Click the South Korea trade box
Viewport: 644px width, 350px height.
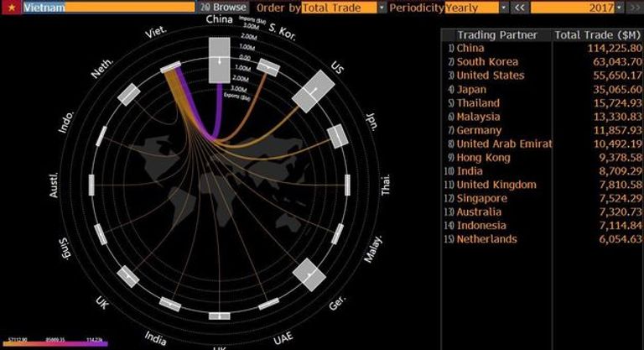268,66
